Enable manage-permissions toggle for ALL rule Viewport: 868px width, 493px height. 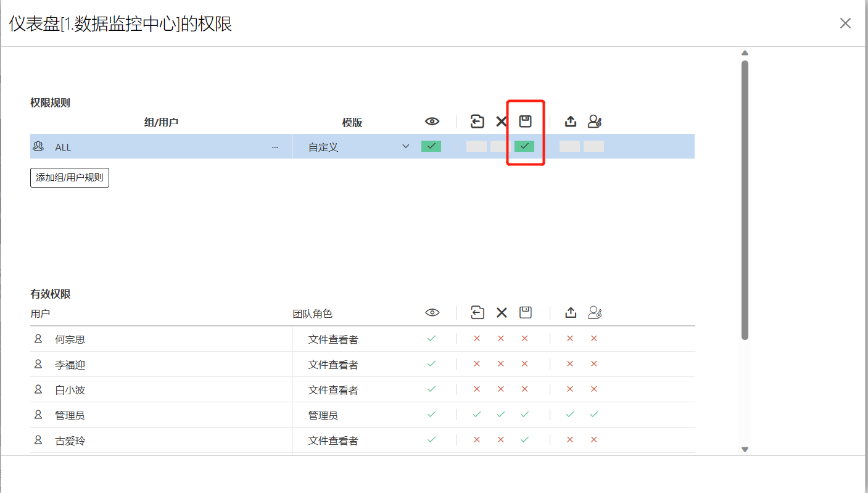point(593,146)
